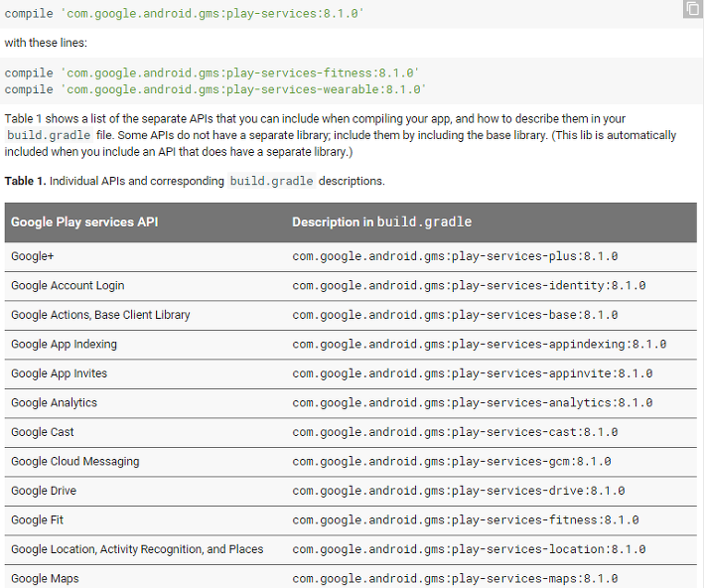Click the 'with these lines:' text
This screenshot has width=705, height=588.
click(46, 43)
